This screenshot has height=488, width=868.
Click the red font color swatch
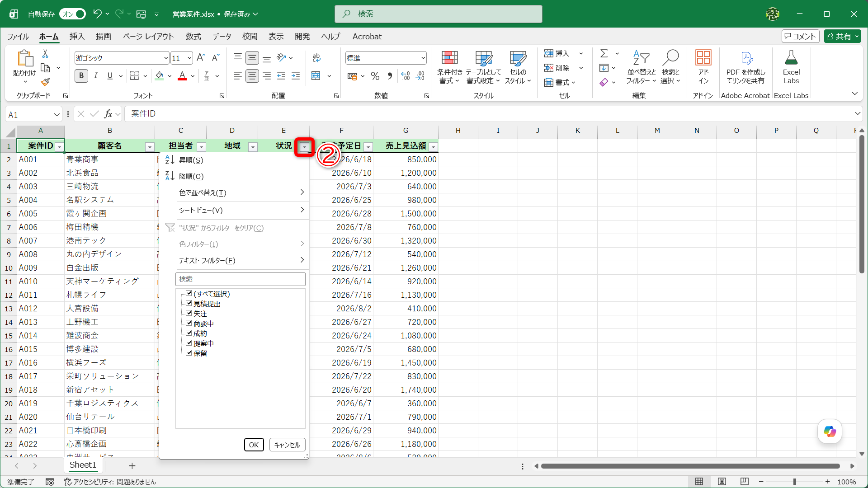pos(182,76)
